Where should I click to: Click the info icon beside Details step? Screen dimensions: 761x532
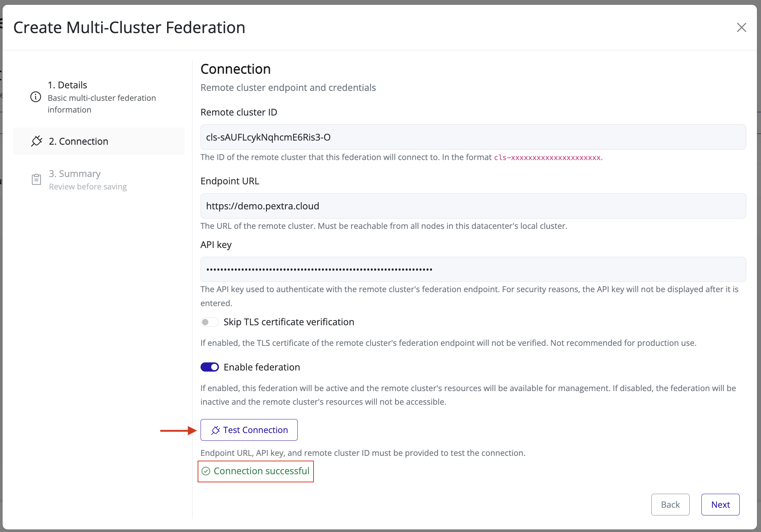pyautogui.click(x=36, y=97)
